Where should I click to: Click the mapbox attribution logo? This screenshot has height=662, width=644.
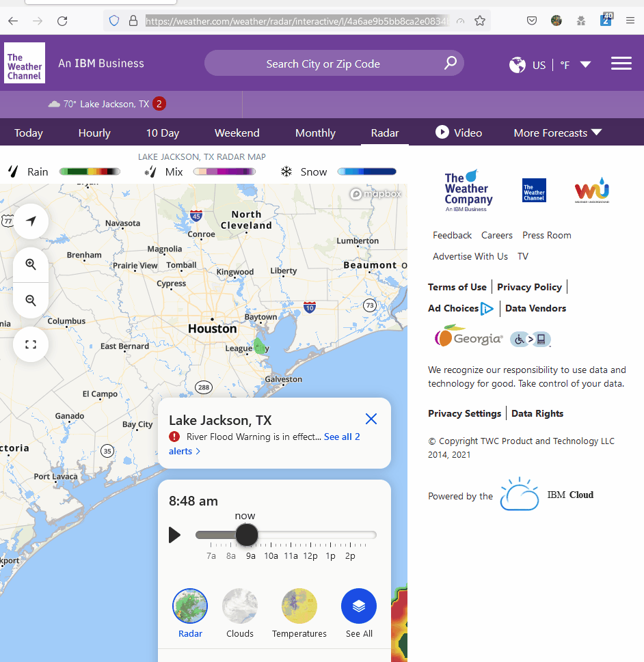tap(376, 194)
